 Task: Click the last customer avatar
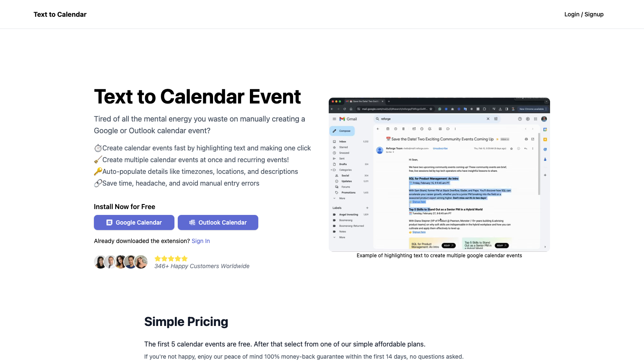pyautogui.click(x=141, y=262)
